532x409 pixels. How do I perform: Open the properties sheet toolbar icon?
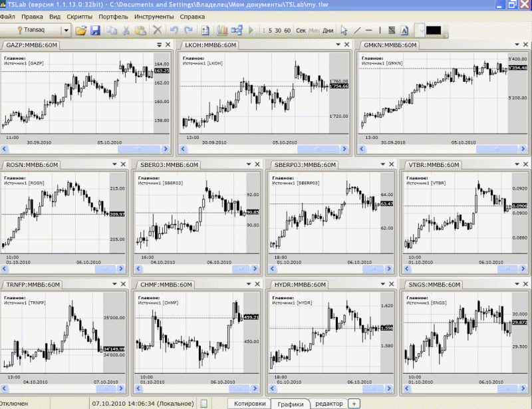pos(205,31)
